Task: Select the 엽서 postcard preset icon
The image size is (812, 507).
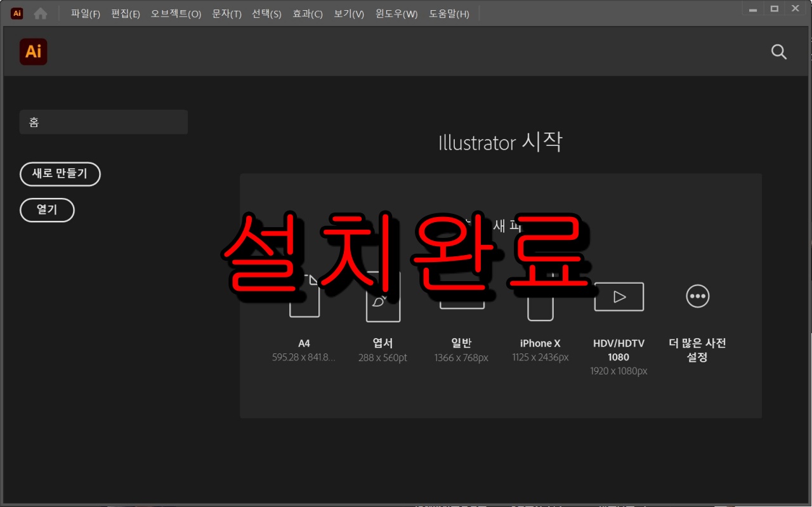Action: (x=383, y=296)
